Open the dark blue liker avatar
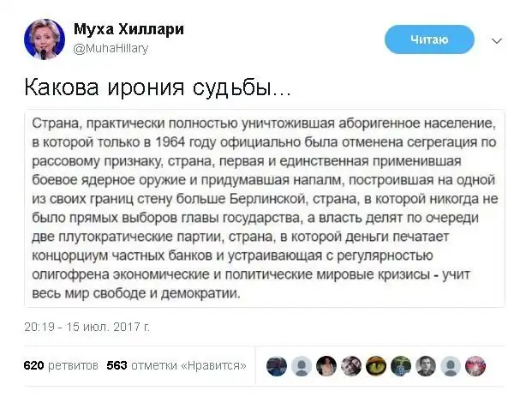 tap(276, 366)
